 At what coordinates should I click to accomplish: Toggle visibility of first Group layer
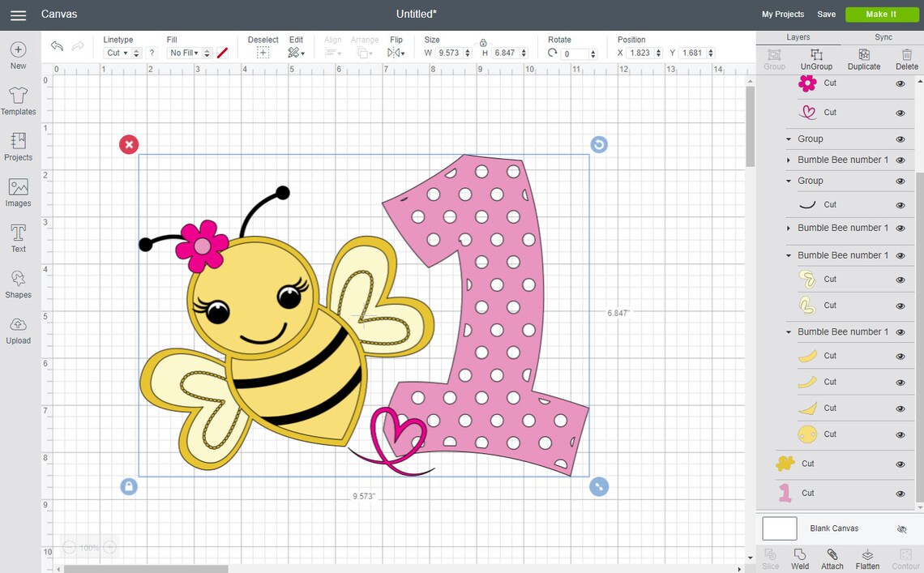900,139
